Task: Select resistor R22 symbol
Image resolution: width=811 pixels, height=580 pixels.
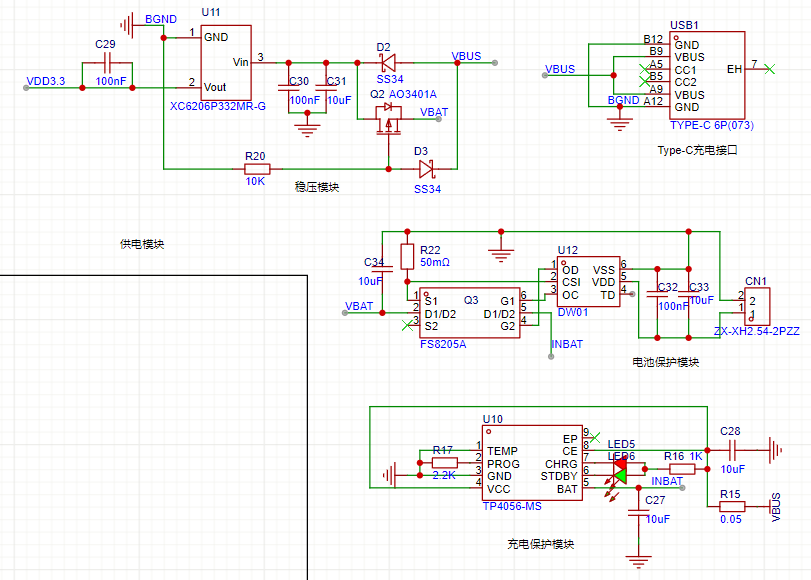Action: [x=407, y=257]
